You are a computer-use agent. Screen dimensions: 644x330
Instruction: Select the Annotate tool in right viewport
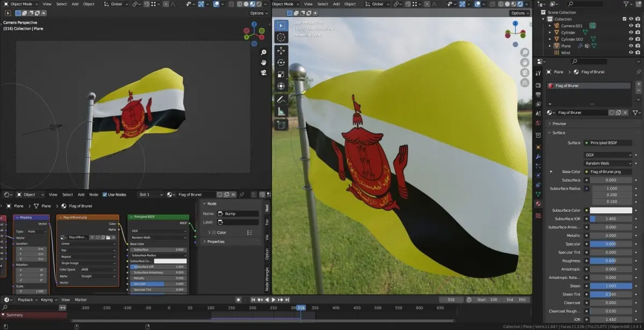coord(281,99)
